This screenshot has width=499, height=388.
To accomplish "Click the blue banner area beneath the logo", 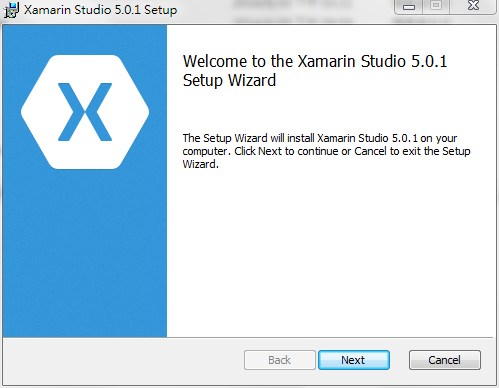I will pos(85,253).
